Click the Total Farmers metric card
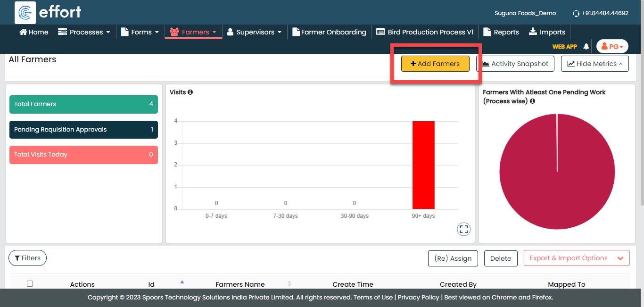644x307 pixels. tap(83, 104)
